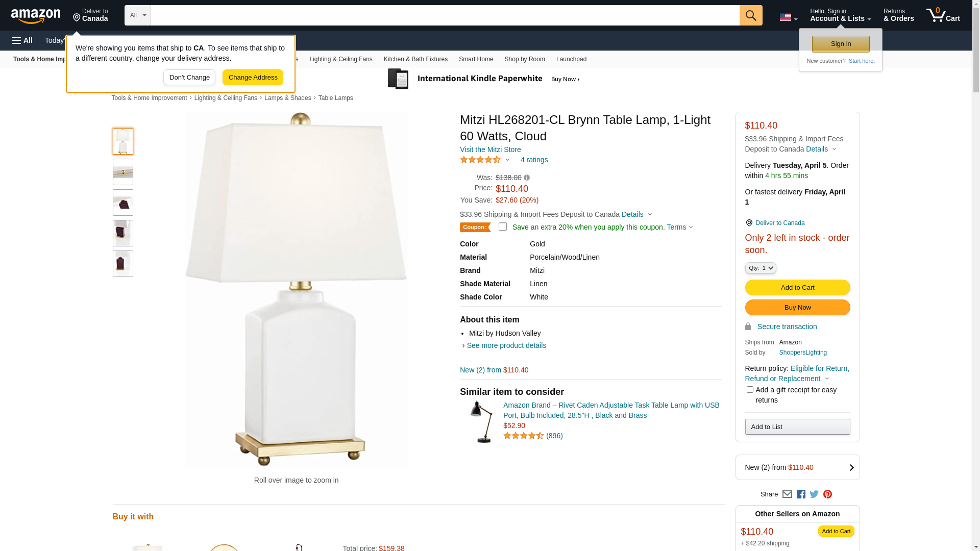Share the lamp via email icon
This screenshot has height=551, width=980.
787,494
